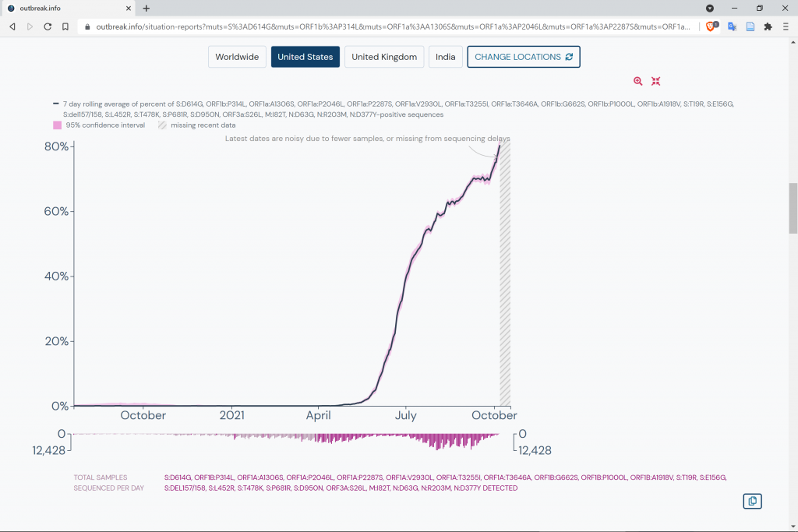Click the browser back arrow
The width and height of the screenshot is (798, 532).
click(x=12, y=26)
